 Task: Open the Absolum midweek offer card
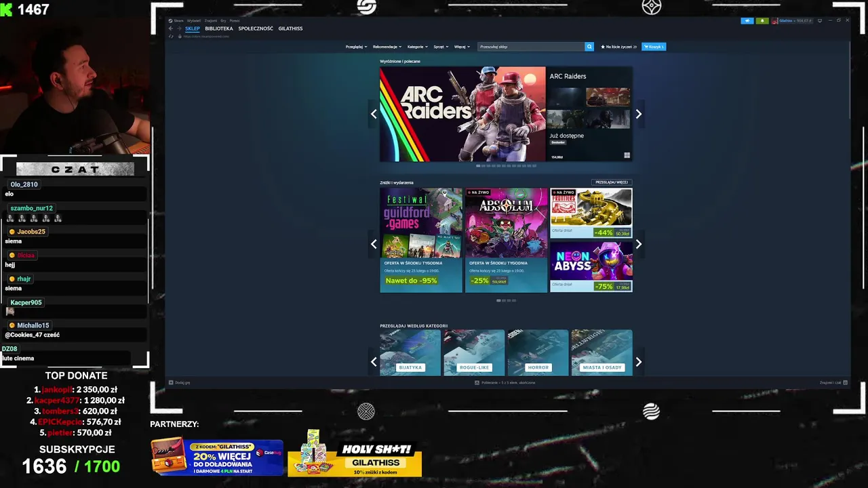pos(507,241)
